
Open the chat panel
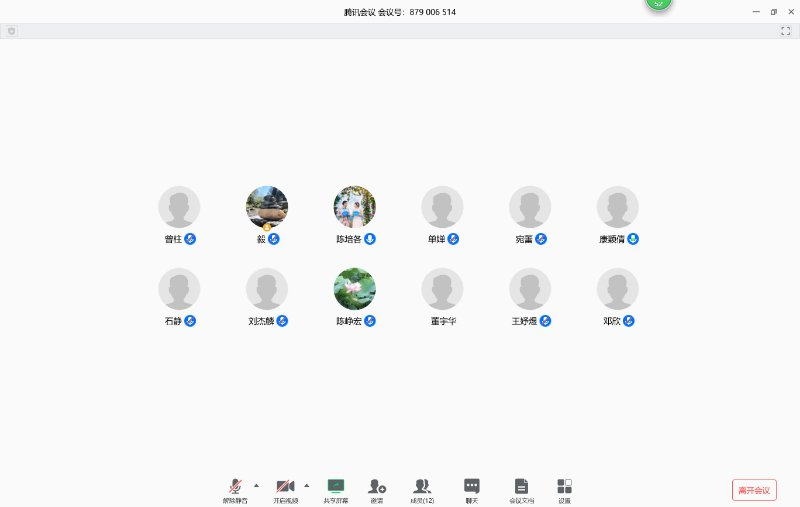(x=472, y=489)
